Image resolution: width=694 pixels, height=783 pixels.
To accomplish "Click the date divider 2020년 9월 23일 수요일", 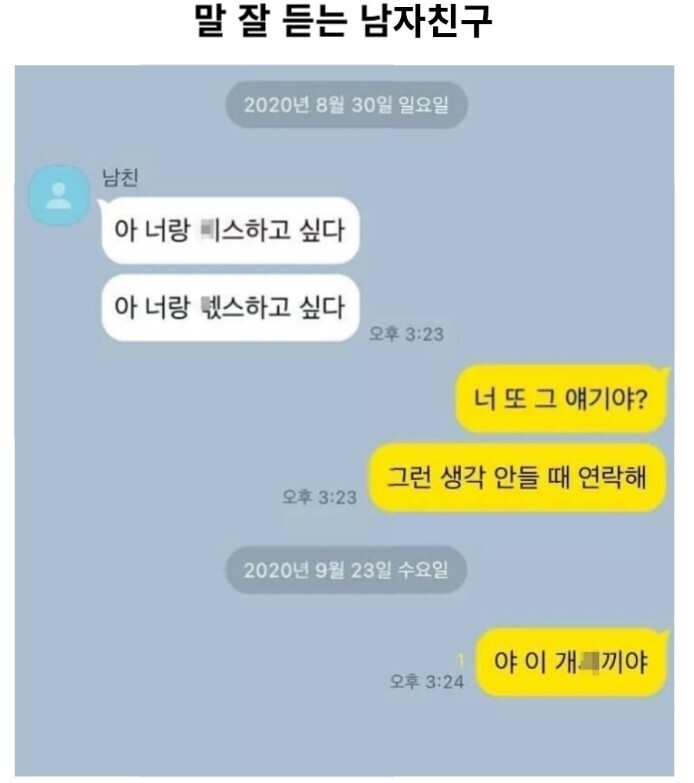I will point(346,570).
